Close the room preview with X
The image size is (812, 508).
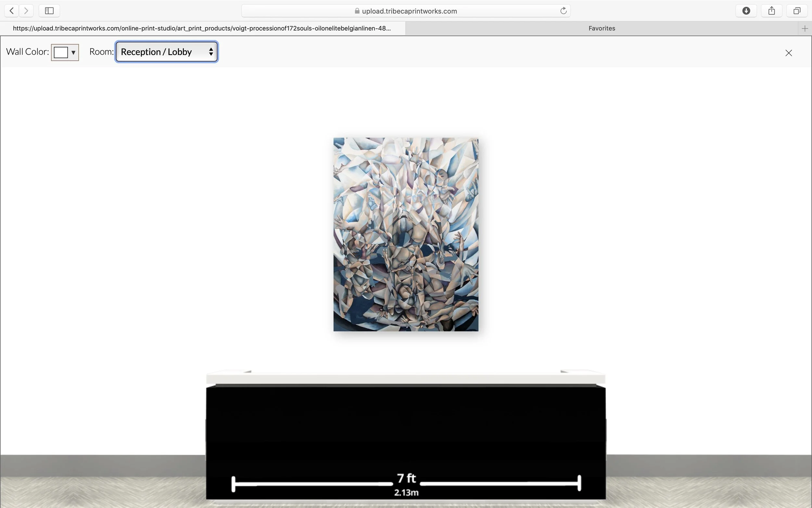tap(789, 53)
